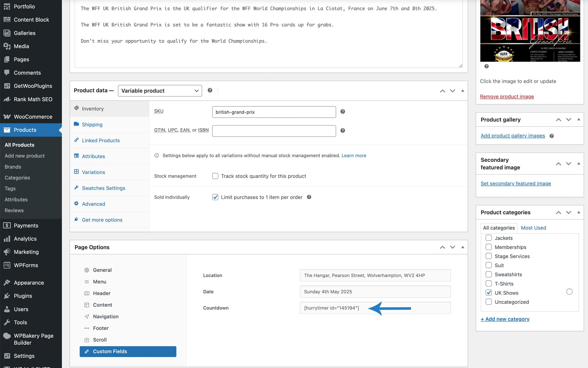Enable Track stock quantity checkbox
588x368 pixels.
pyautogui.click(x=215, y=176)
